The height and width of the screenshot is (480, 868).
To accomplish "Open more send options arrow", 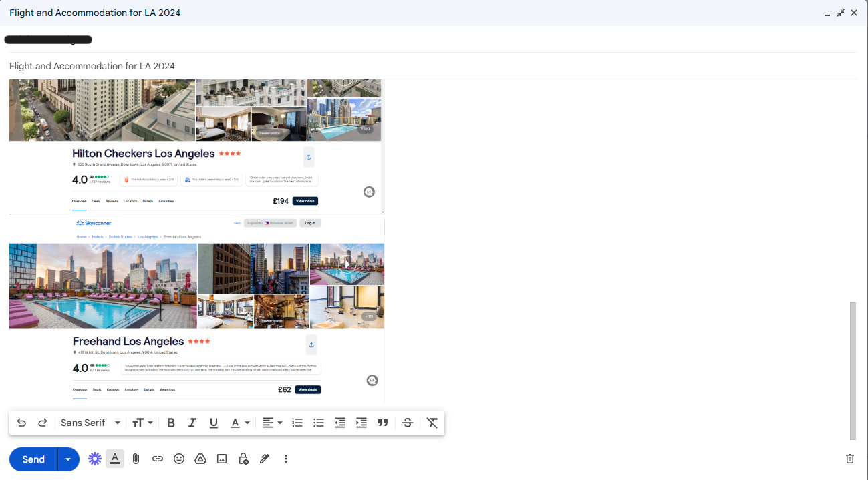I will point(68,459).
